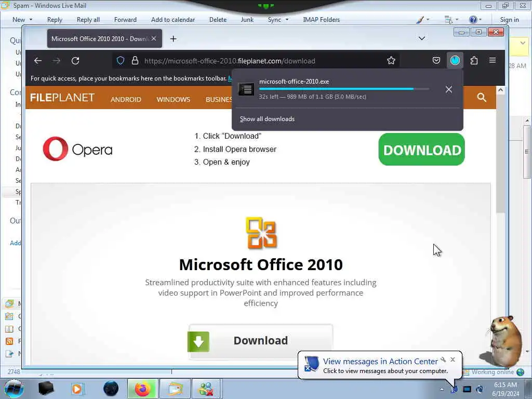Open the Contacts shortcut in Live Mail
Screen dimensions: 532x399
pyautogui.click(x=9, y=329)
